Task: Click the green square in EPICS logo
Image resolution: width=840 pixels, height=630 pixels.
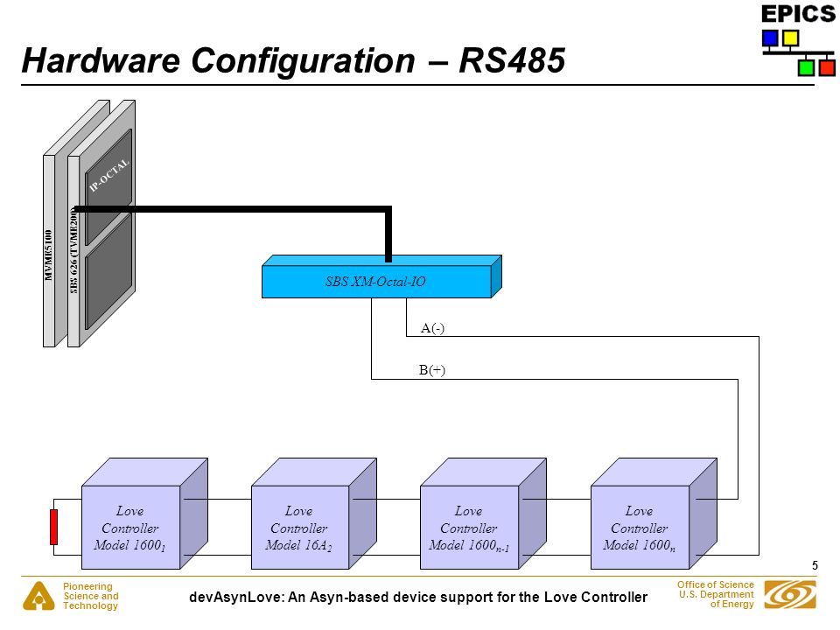Action: (805, 68)
